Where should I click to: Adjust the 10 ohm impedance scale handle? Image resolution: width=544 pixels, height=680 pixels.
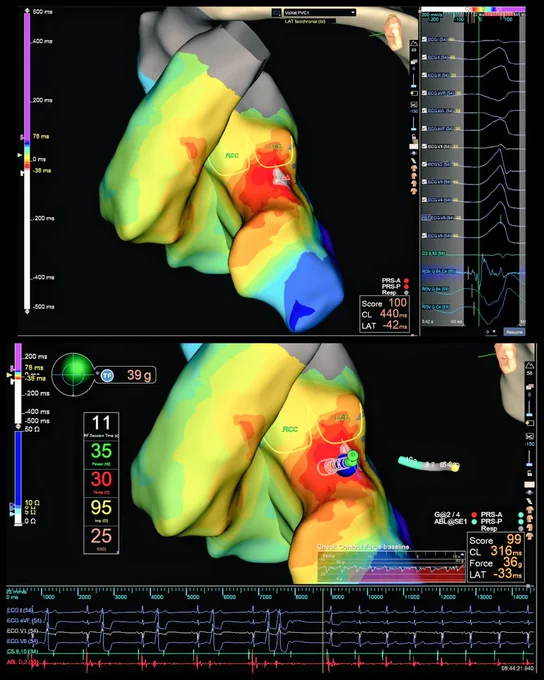click(13, 506)
